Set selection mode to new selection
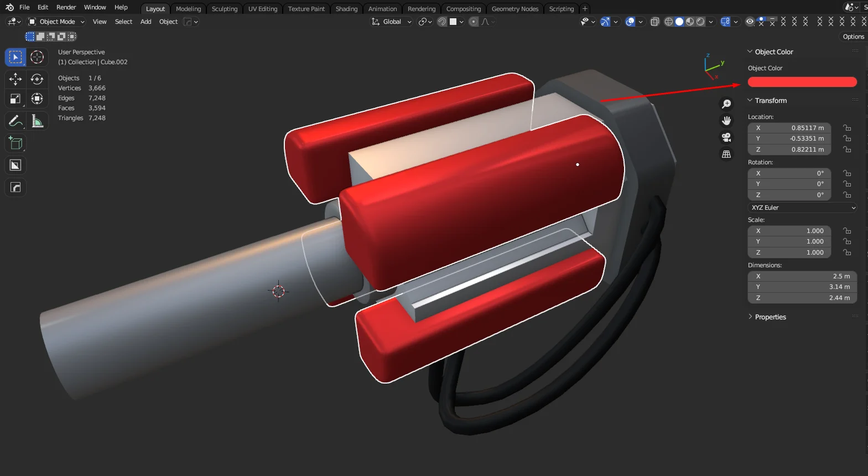 [30, 37]
